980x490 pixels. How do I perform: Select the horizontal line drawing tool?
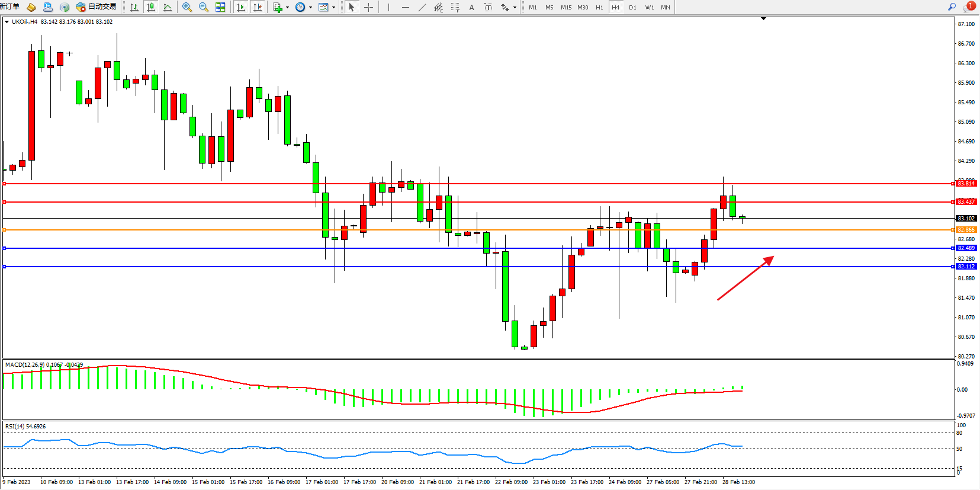click(x=405, y=7)
